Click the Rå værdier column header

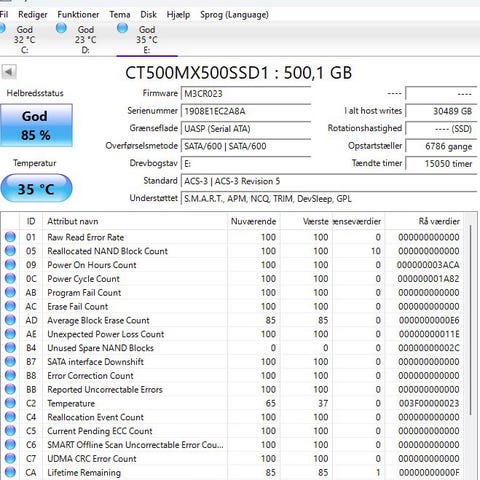[x=424, y=221]
